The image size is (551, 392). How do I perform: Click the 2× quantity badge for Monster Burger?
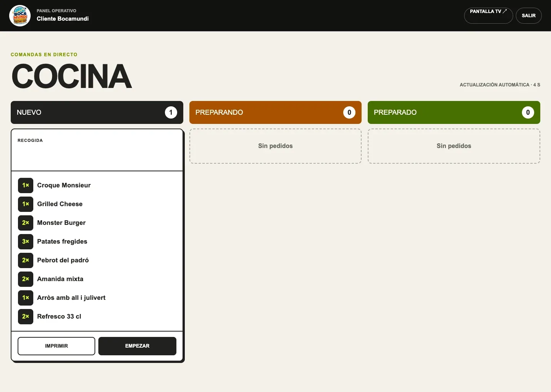26,223
